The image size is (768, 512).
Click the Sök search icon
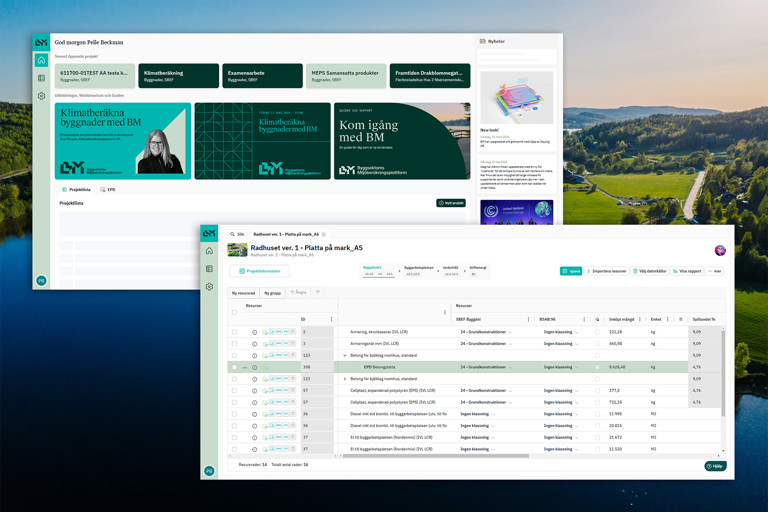point(232,234)
